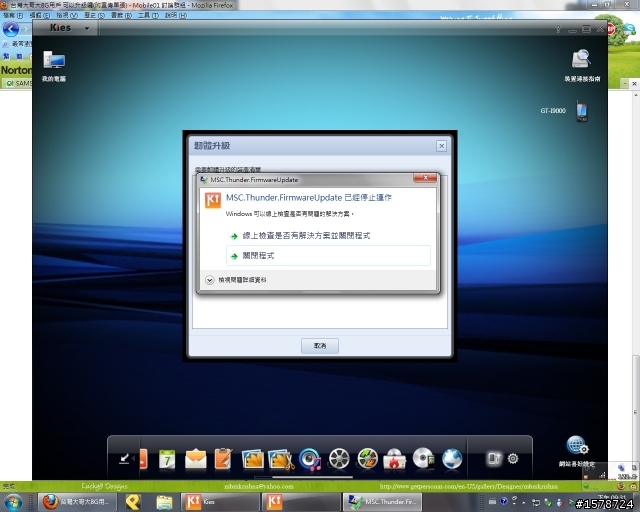Launch the music player speaker icon

[x=309, y=459]
